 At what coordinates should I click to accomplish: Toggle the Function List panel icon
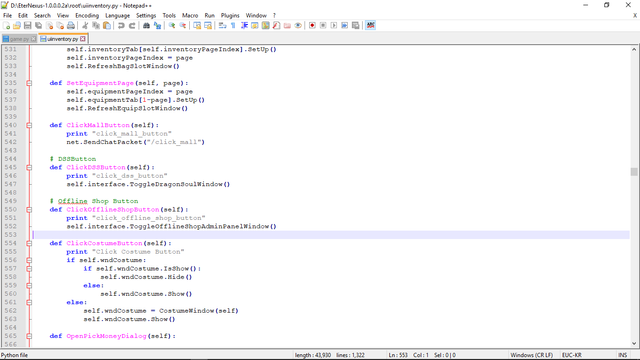click(x=276, y=25)
